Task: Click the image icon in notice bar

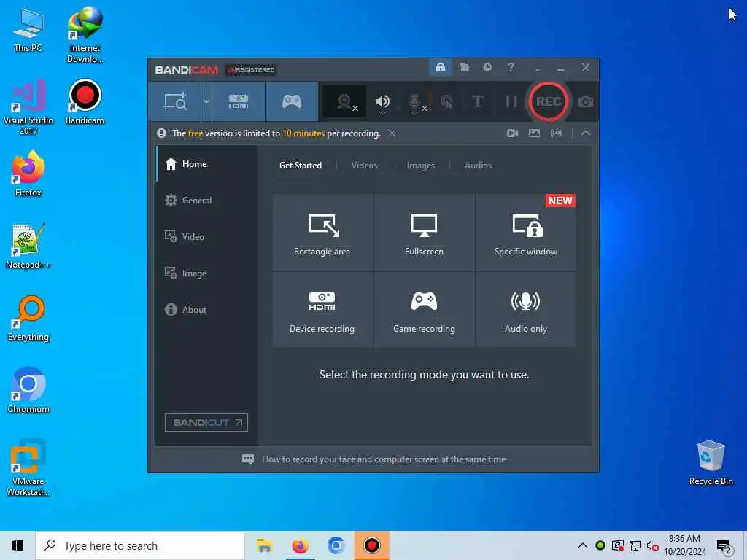Action: point(534,133)
